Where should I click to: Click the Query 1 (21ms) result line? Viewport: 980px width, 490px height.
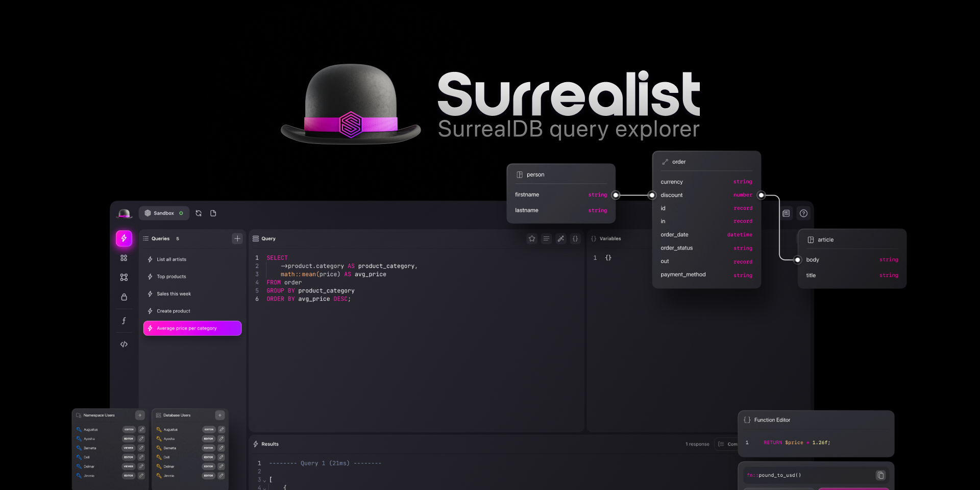(326, 463)
